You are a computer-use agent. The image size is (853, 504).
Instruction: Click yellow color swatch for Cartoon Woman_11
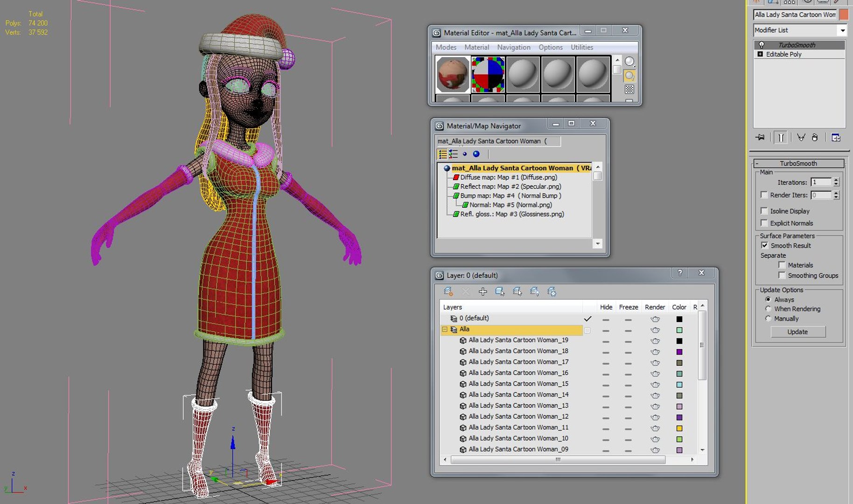[x=679, y=428]
